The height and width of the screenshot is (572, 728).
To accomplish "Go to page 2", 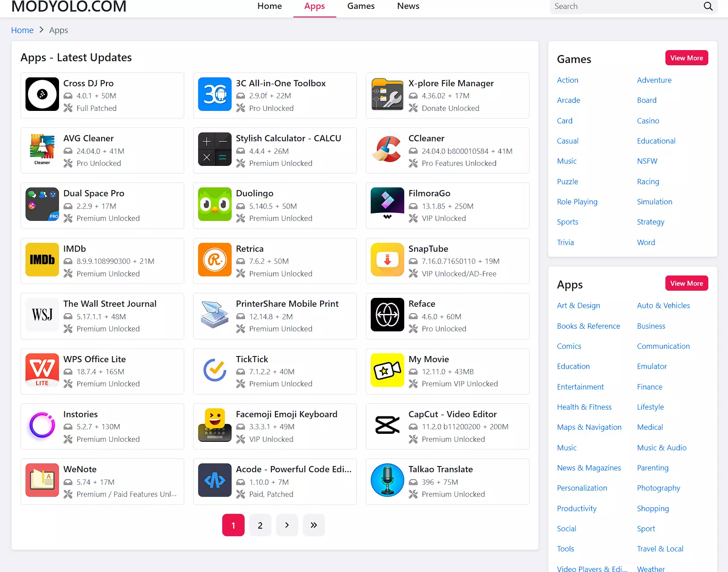I will click(x=260, y=525).
